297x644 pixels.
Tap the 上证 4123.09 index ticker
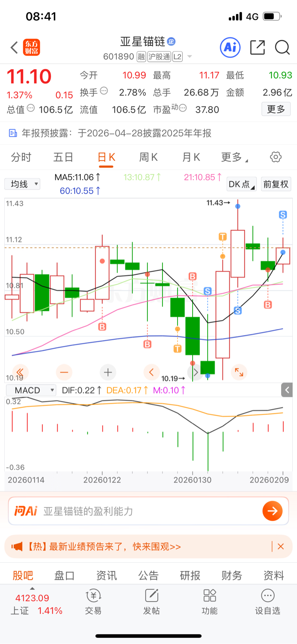(x=36, y=604)
